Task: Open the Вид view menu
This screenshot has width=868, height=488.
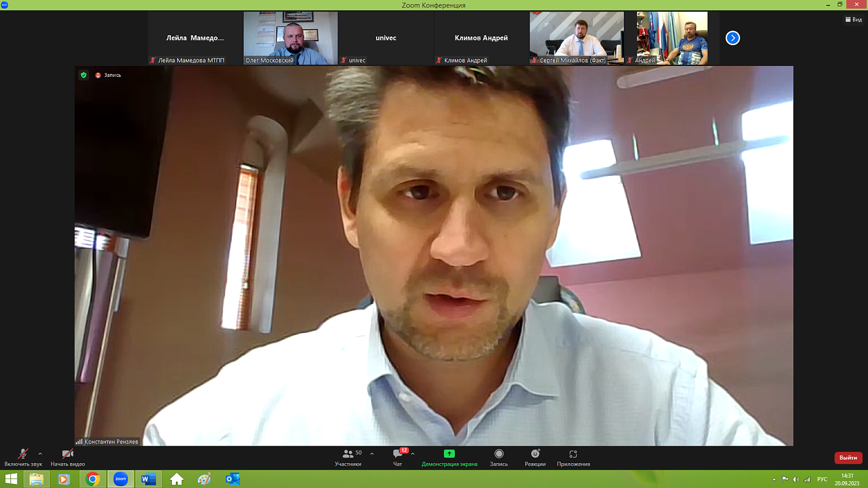Action: coord(854,20)
